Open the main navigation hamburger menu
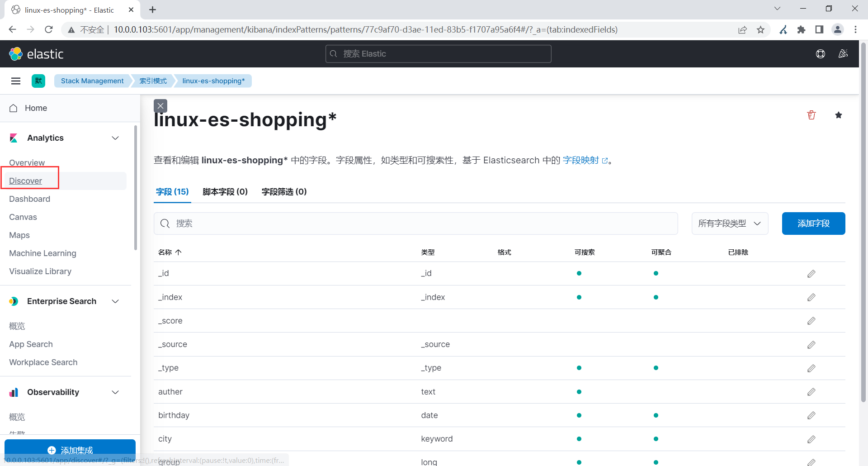Image resolution: width=868 pixels, height=466 pixels. 16,81
